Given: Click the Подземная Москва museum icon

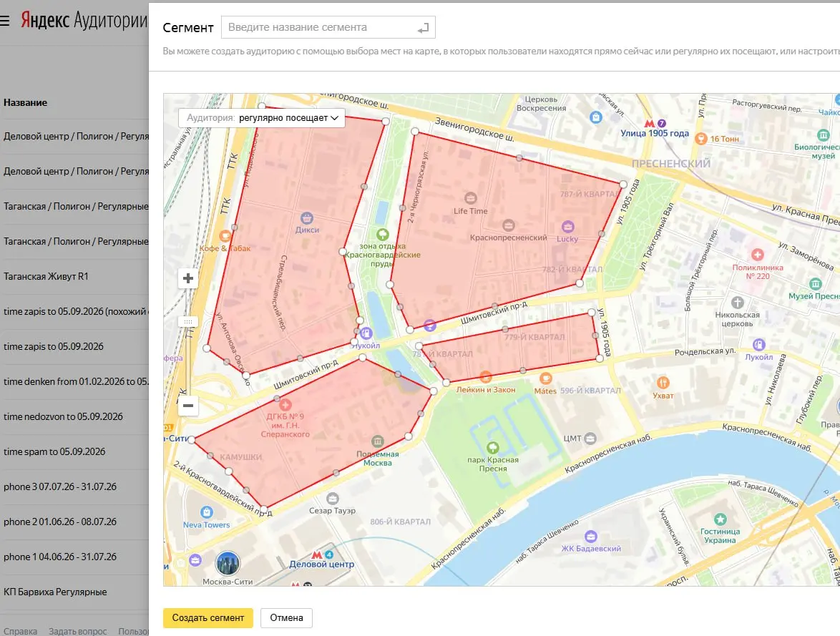Looking at the screenshot, I should point(378,441).
